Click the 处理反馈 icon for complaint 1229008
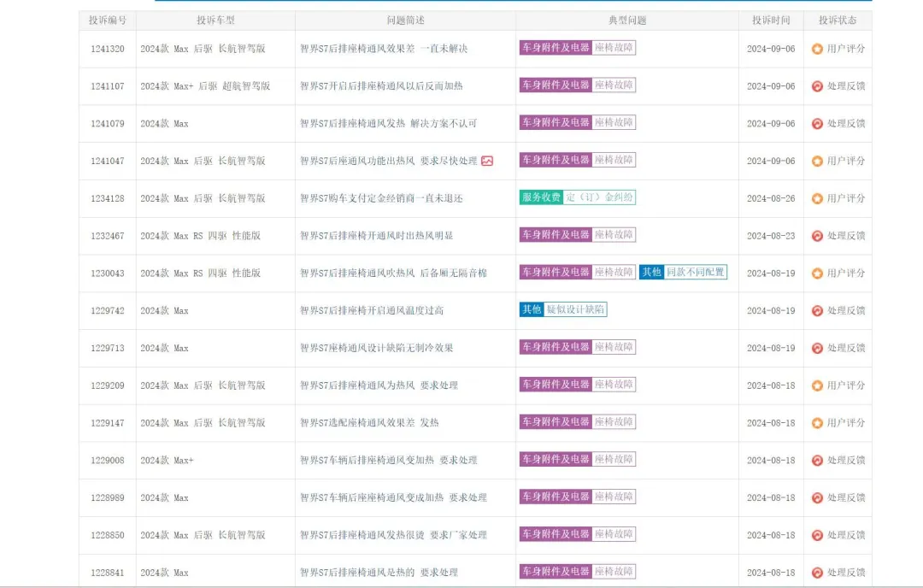 817,461
